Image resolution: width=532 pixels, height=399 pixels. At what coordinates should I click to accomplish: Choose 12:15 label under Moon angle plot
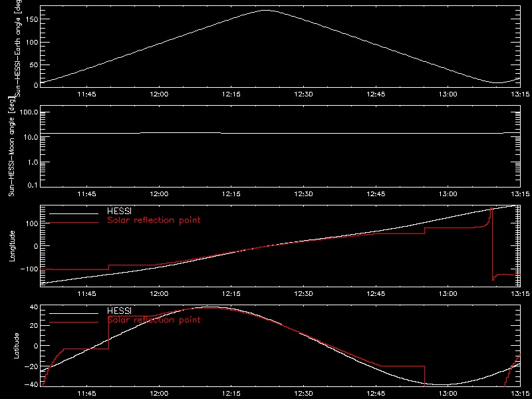pyautogui.click(x=231, y=194)
